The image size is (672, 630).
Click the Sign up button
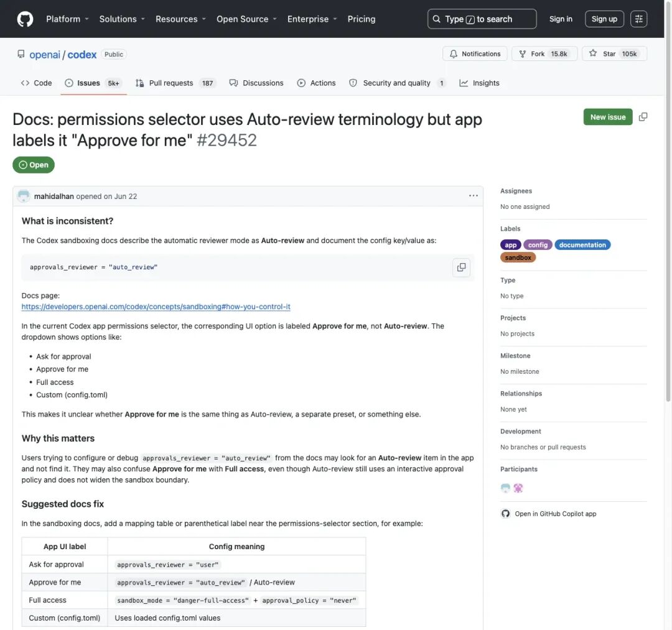click(x=604, y=19)
